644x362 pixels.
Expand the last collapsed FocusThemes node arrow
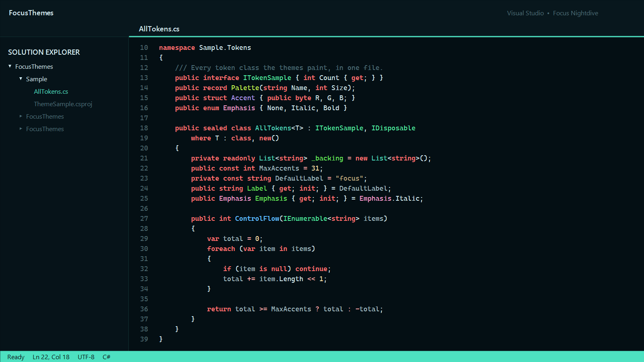(21, 129)
